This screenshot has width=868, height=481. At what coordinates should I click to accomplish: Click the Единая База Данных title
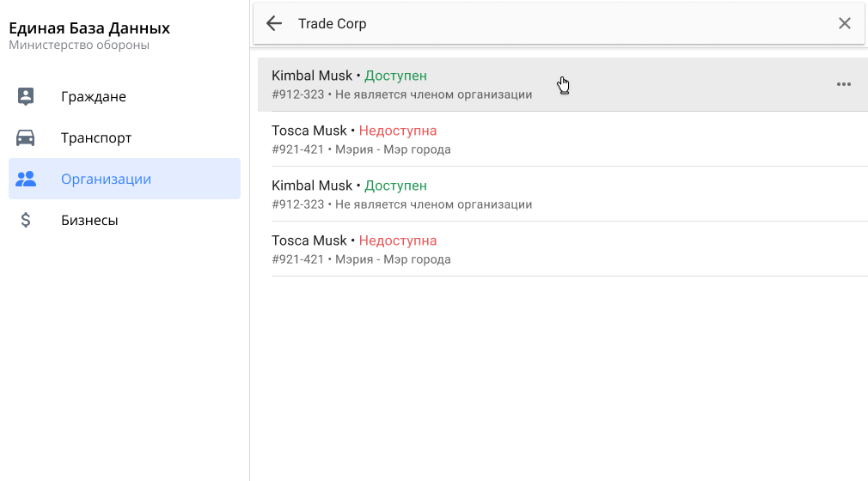click(89, 28)
